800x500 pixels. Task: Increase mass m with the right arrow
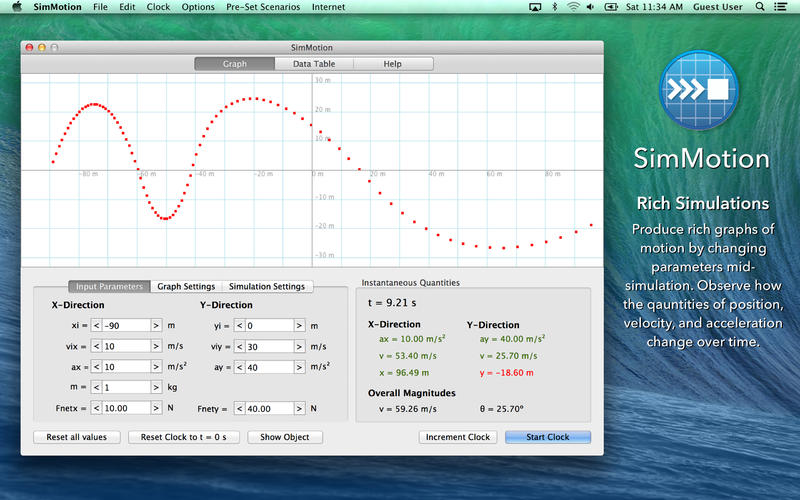click(x=156, y=387)
